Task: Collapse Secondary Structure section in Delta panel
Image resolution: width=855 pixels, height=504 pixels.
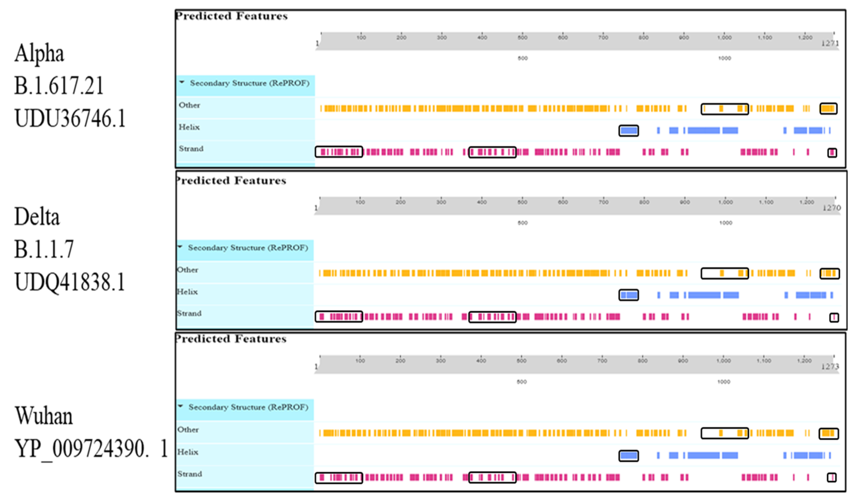Action: 180,247
